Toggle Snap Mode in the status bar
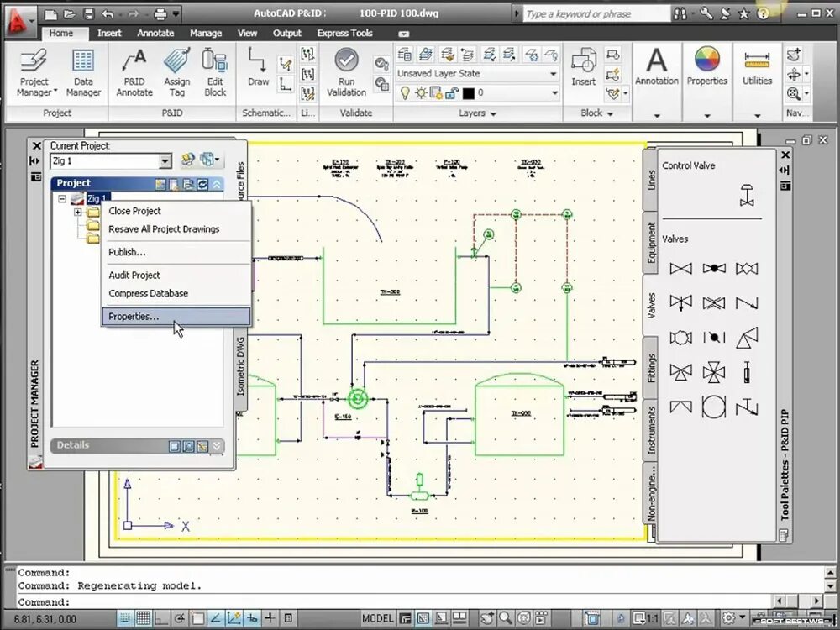The height and width of the screenshot is (630, 840). pyautogui.click(x=125, y=618)
